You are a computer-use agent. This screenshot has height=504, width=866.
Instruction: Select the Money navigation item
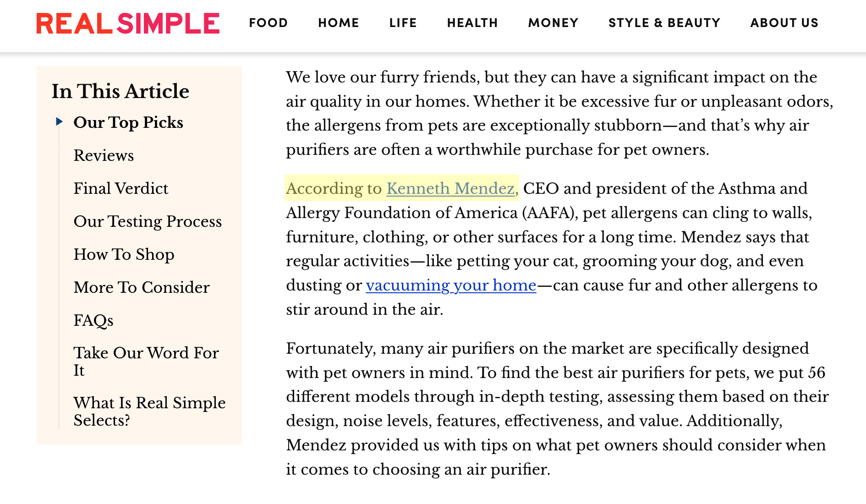click(553, 23)
